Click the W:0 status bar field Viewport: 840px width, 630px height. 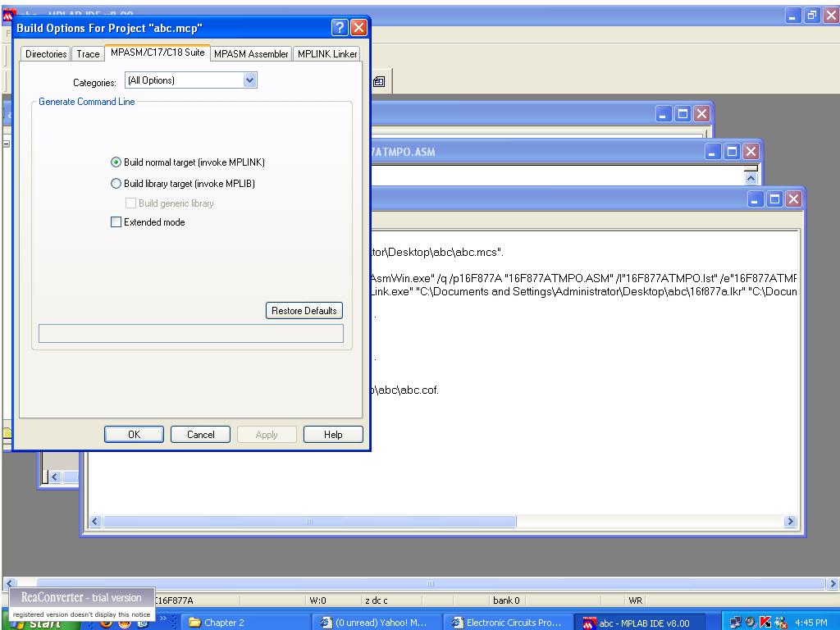coord(317,600)
